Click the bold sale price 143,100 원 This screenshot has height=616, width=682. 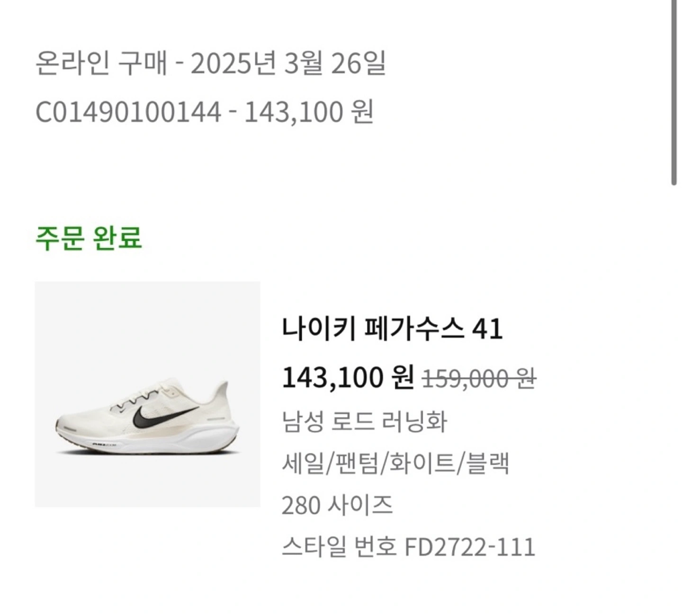tap(348, 378)
